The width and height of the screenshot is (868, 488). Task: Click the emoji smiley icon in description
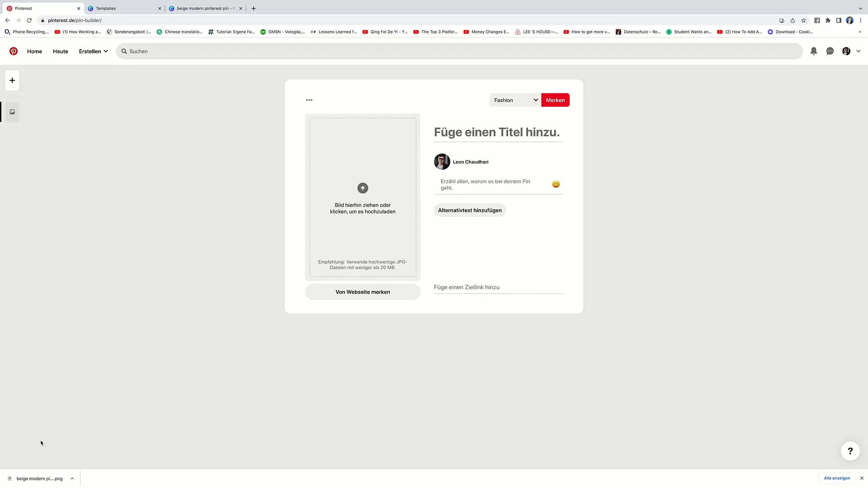click(x=556, y=184)
